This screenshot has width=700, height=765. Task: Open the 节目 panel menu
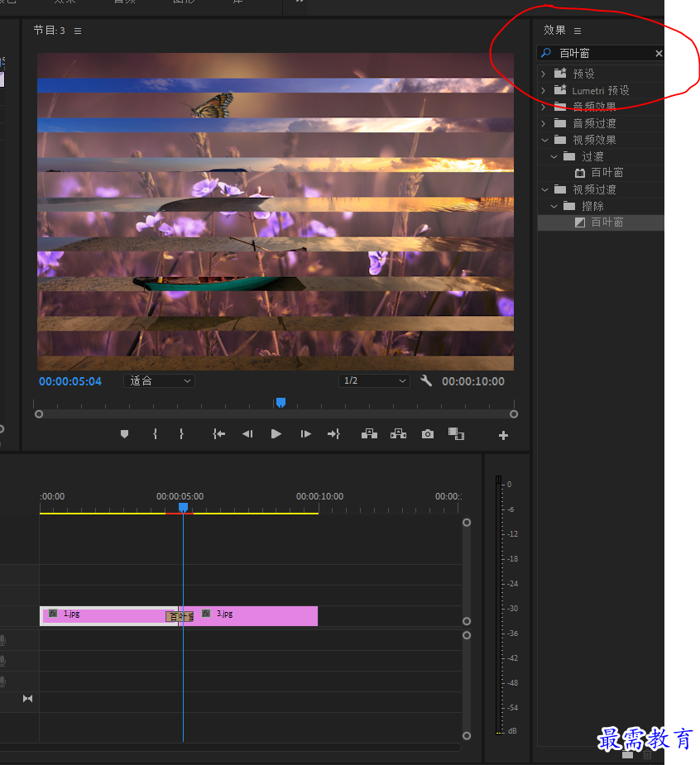pos(78,31)
